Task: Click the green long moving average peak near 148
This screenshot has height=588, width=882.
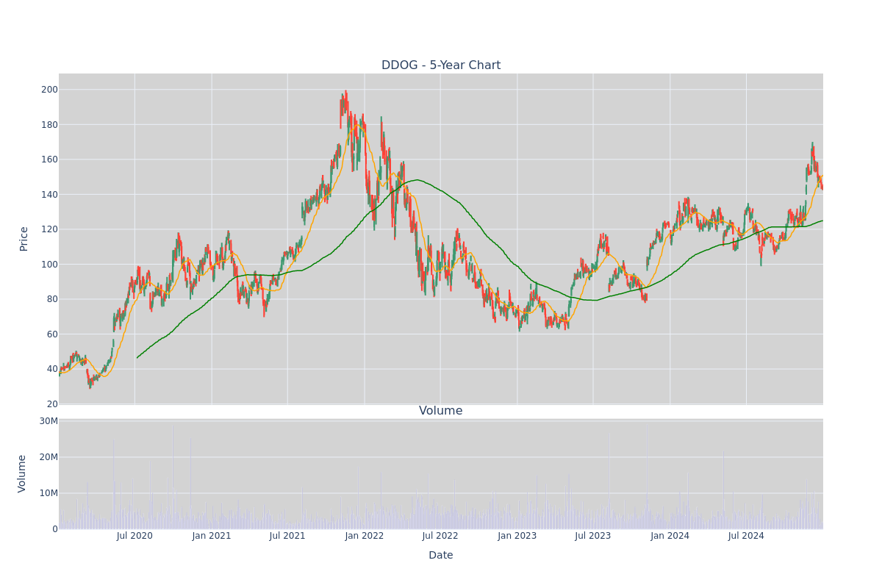Action: coord(417,179)
